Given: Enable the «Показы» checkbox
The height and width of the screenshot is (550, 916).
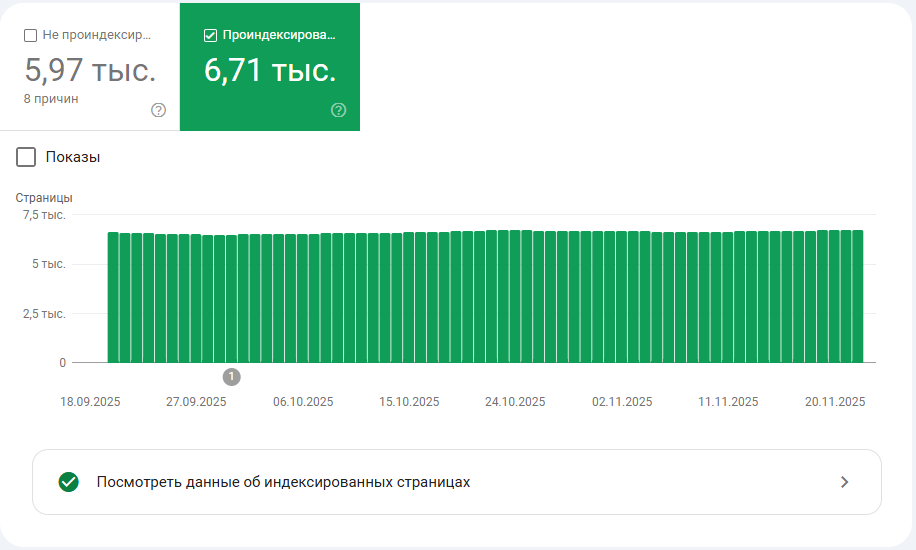Looking at the screenshot, I should click(x=26, y=157).
